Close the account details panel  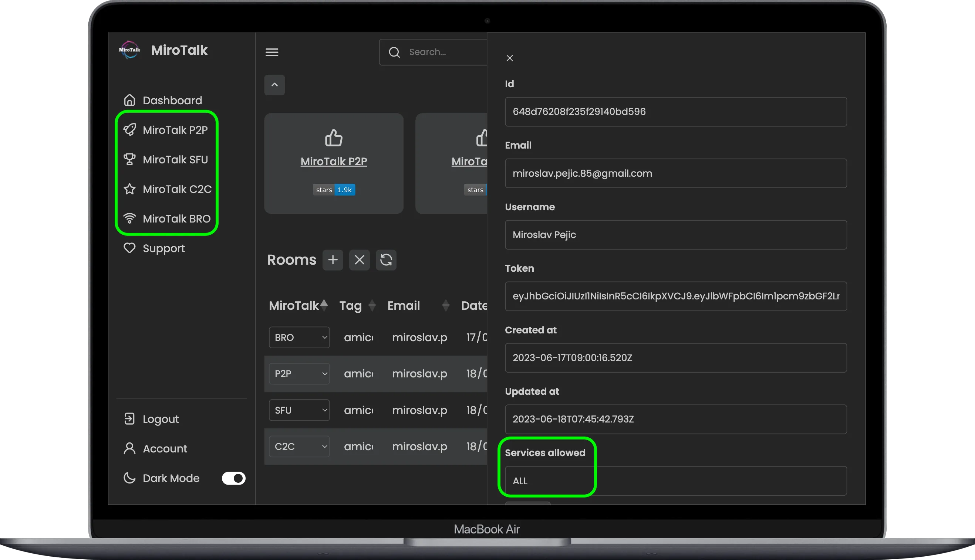point(510,58)
